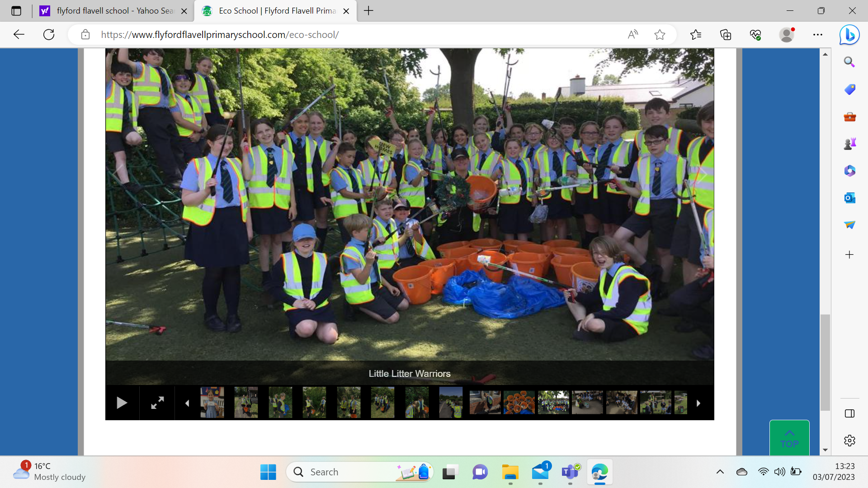Open Bing Copilot sidebar icon

tap(849, 35)
